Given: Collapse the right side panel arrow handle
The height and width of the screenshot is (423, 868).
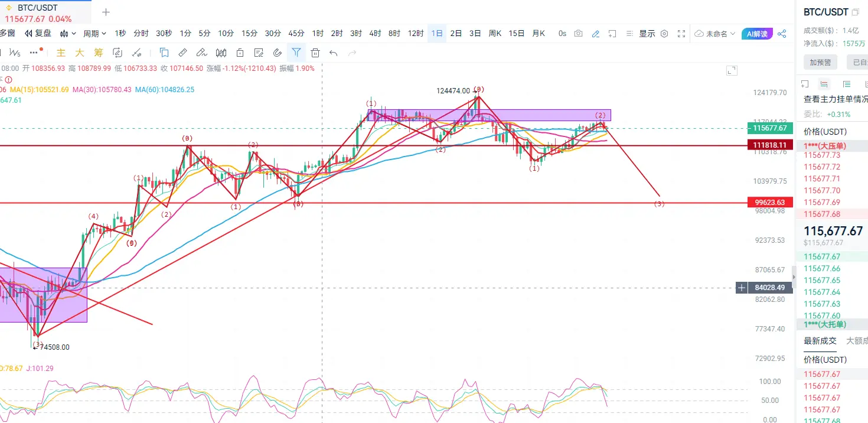Looking at the screenshot, I should [x=794, y=276].
